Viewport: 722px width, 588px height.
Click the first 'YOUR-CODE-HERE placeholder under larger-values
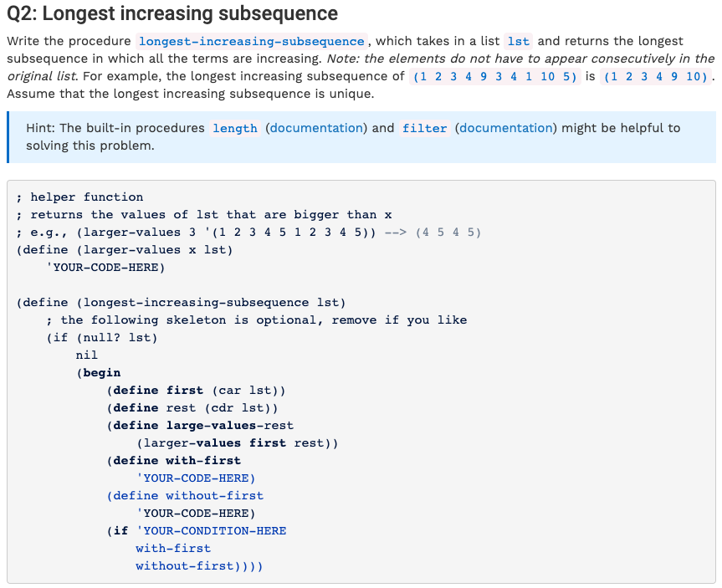(105, 268)
